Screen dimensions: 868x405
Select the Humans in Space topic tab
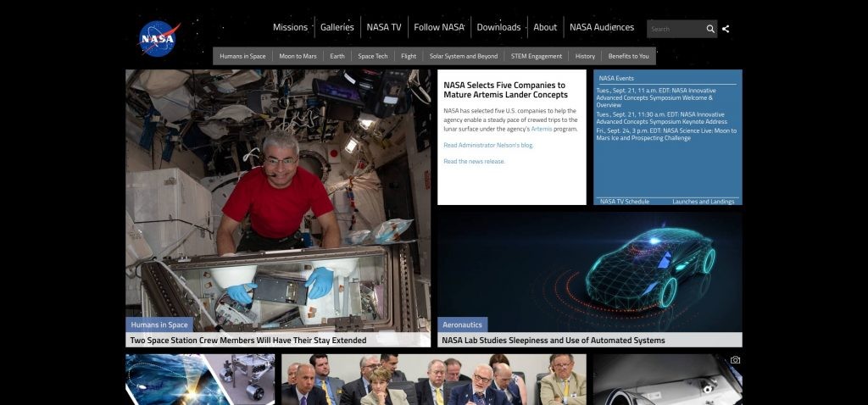click(x=242, y=56)
